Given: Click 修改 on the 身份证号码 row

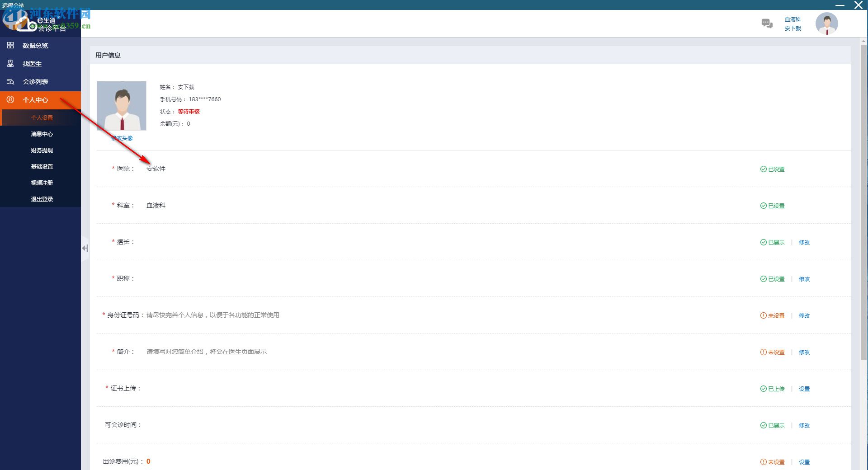Looking at the screenshot, I should [x=804, y=315].
